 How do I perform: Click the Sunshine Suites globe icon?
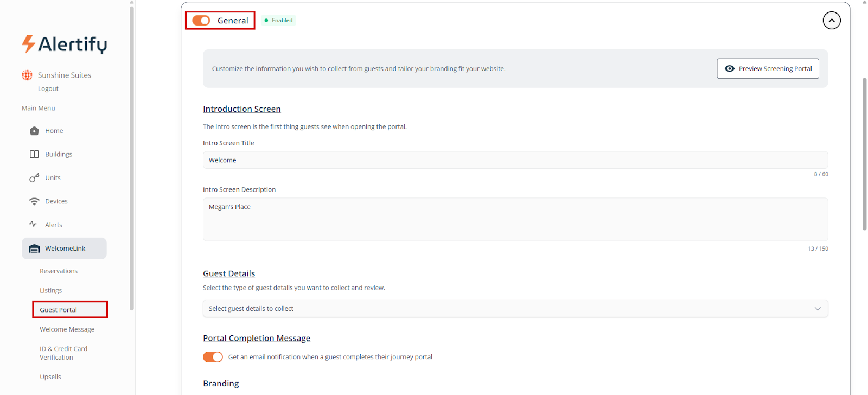coord(27,75)
